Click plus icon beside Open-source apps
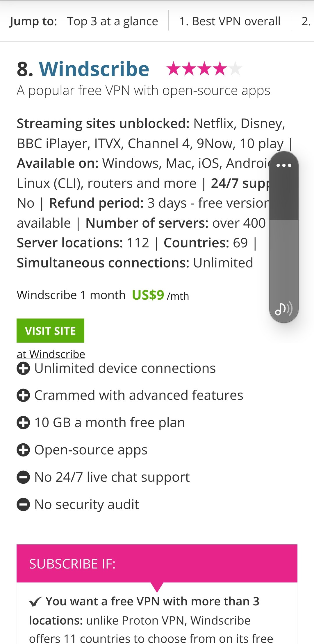 click(x=23, y=450)
